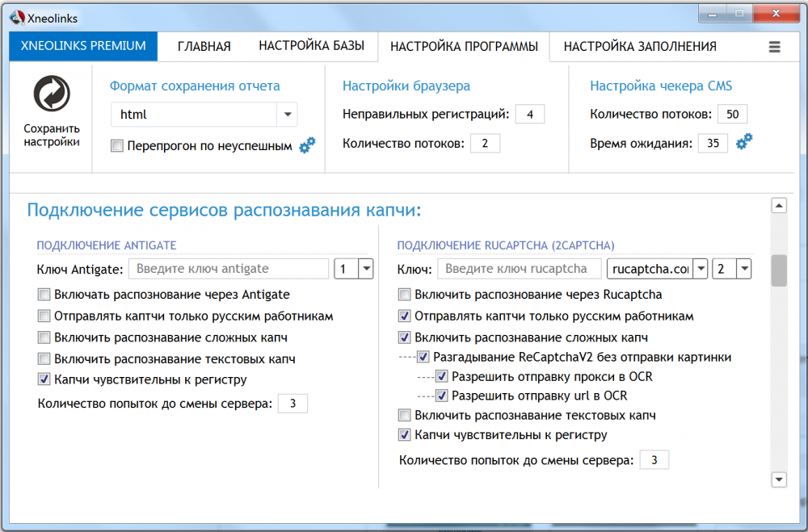Open the hamburger menu icon
This screenshot has height=532, width=808.
(775, 47)
